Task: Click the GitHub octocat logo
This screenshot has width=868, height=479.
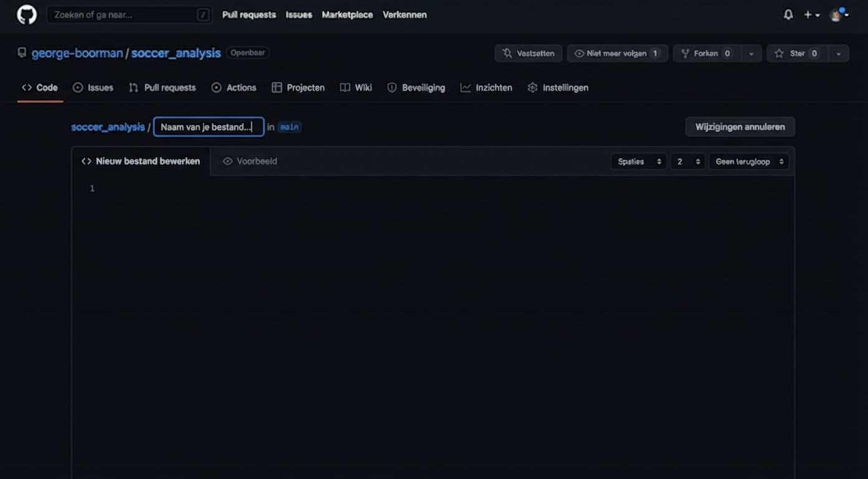Action: (26, 14)
